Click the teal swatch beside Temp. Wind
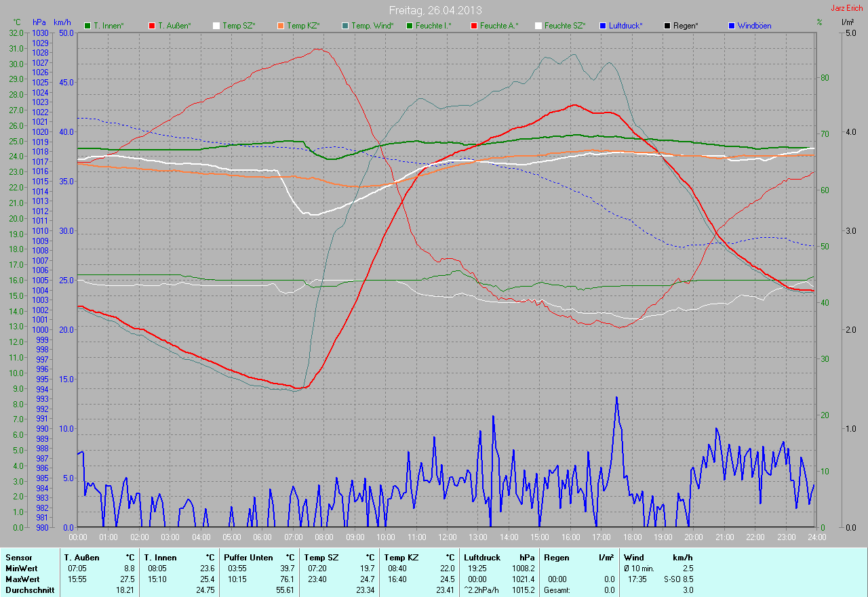Viewport: 868px width, 597px height. (x=345, y=26)
